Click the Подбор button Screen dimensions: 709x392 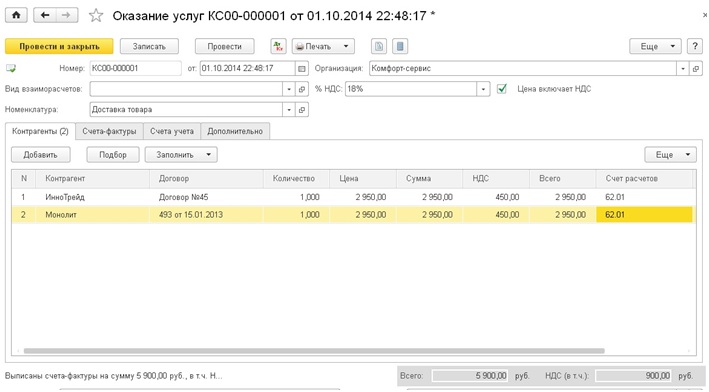pos(113,155)
